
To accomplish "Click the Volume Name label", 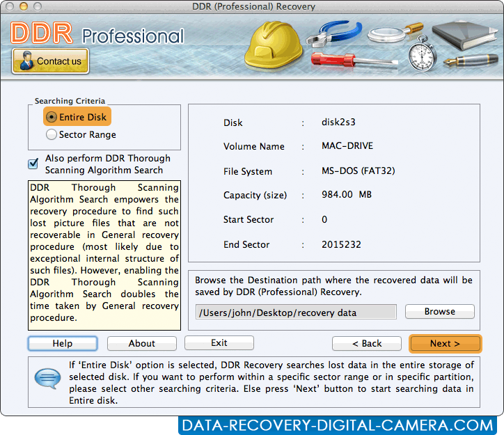I will point(254,146).
